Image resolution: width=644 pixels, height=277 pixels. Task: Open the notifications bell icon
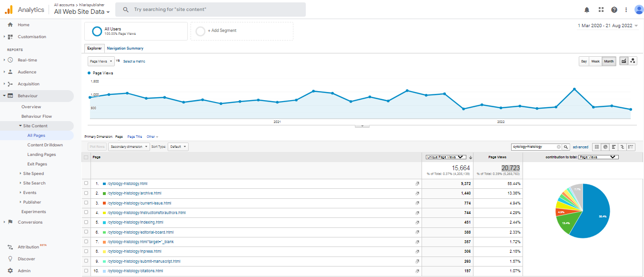coord(587,10)
